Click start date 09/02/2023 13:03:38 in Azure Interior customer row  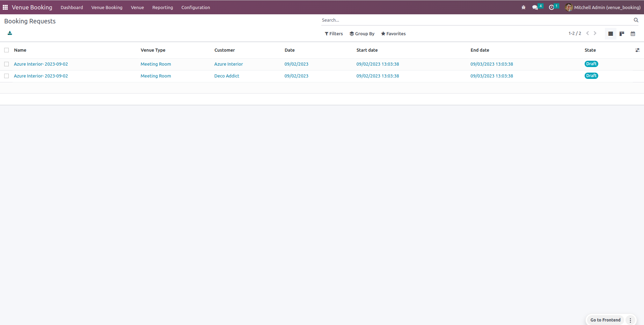(378, 64)
